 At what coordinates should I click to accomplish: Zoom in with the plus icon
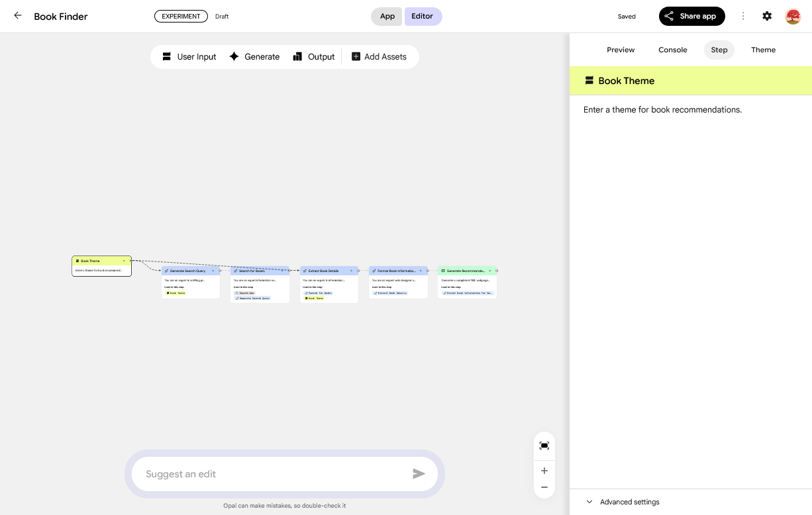tap(544, 471)
